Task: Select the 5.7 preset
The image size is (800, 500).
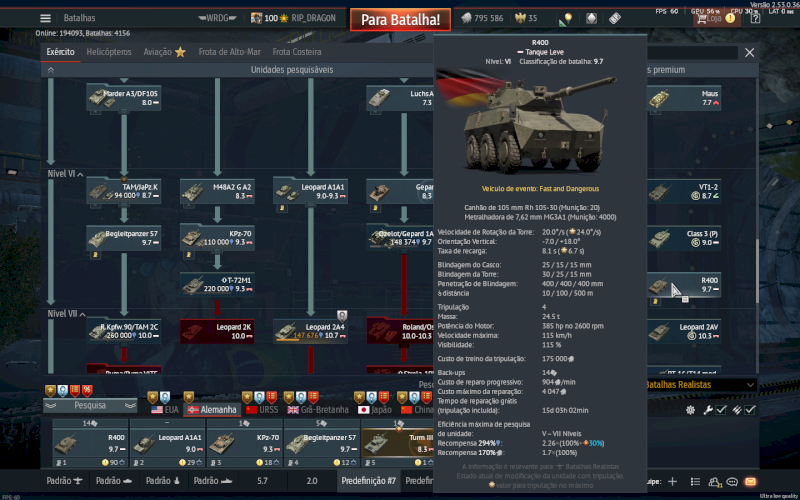Action: tap(262, 481)
